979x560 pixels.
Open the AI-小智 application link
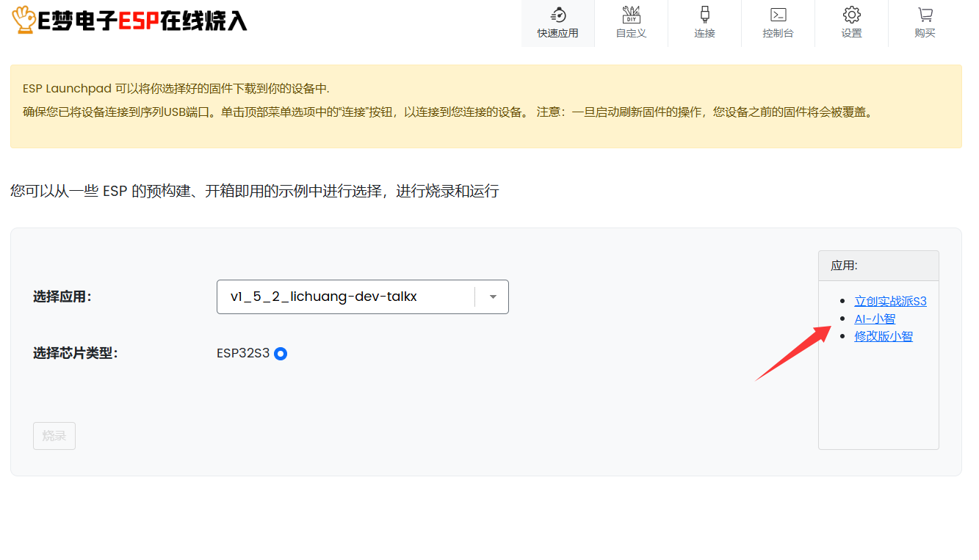pyautogui.click(x=875, y=319)
